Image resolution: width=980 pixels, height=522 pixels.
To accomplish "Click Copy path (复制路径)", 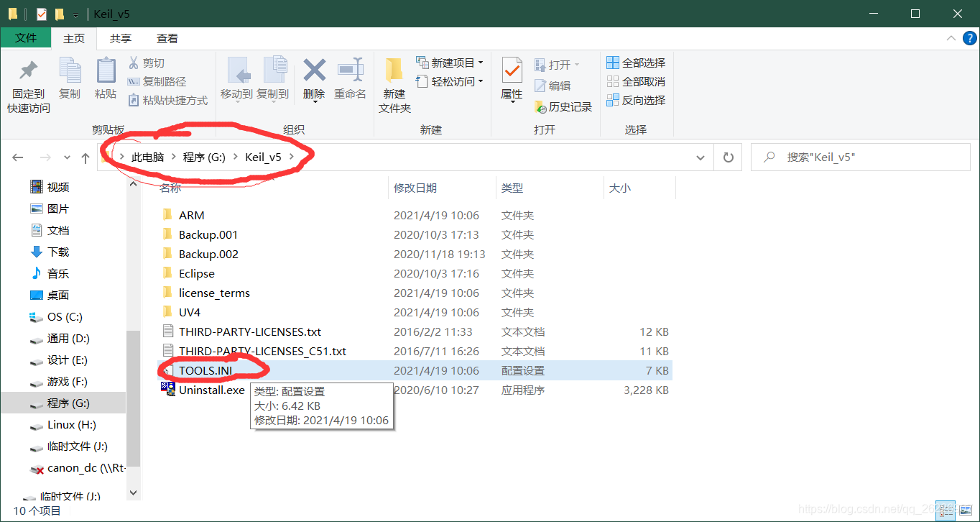I will coord(157,82).
